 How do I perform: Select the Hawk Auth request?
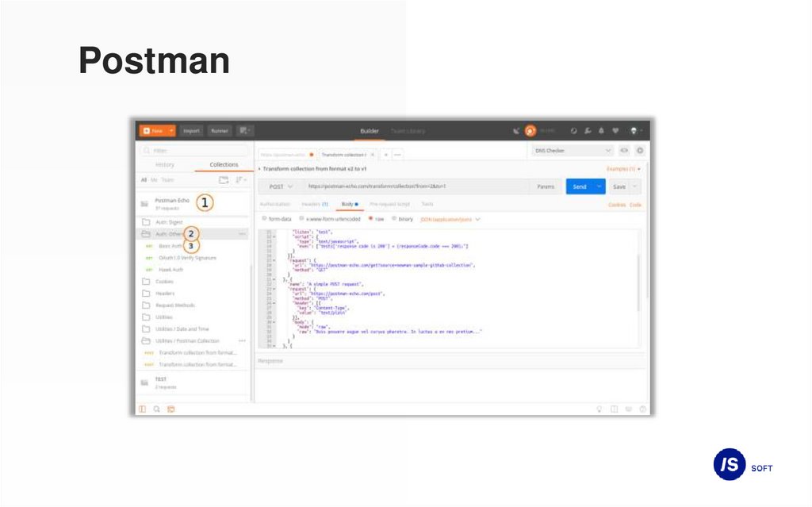[171, 270]
